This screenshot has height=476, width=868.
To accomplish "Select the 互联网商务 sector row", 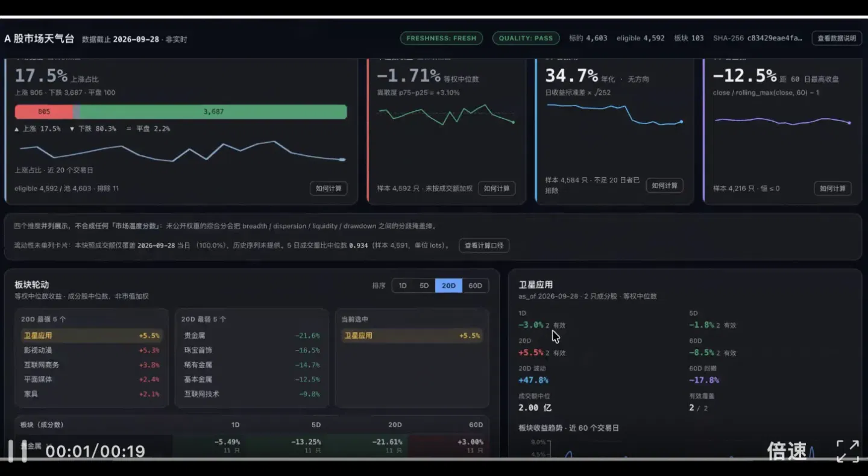I will (x=92, y=365).
